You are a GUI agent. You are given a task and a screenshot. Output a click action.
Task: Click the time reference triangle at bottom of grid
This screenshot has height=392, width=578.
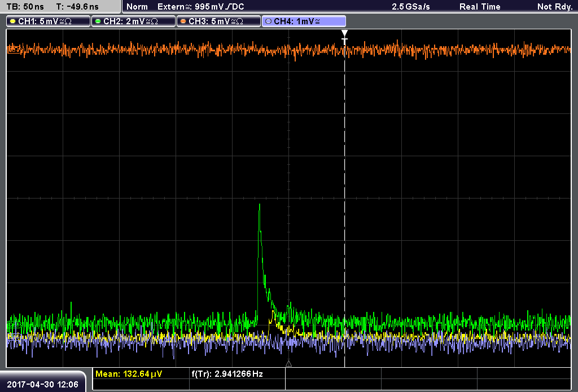[x=288, y=364]
